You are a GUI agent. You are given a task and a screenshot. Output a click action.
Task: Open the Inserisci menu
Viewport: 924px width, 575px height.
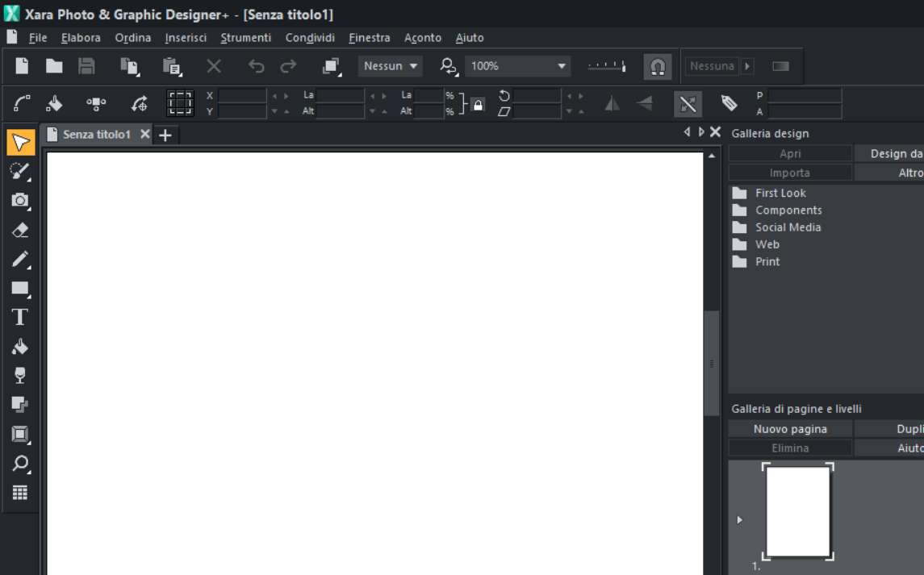click(186, 38)
